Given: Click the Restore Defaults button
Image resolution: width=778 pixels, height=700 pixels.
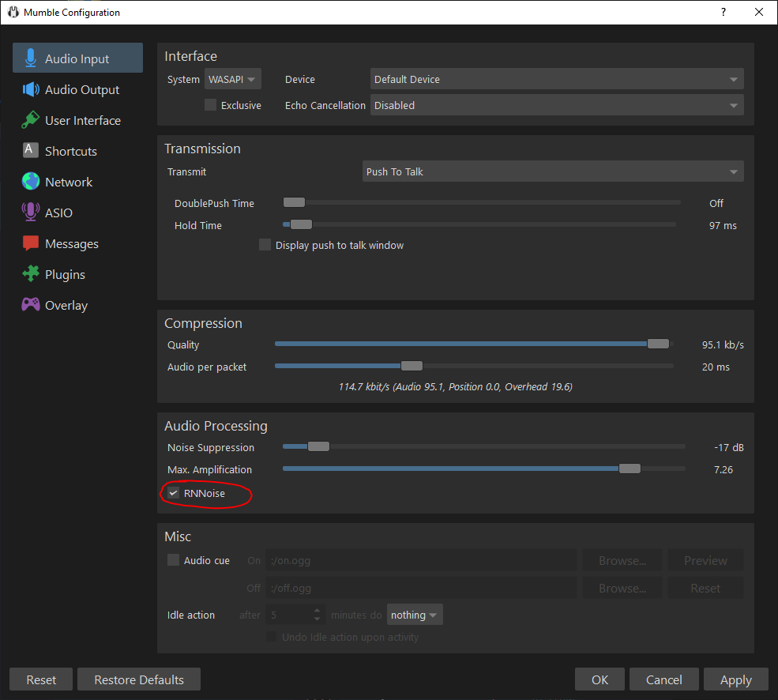Looking at the screenshot, I should [x=139, y=679].
